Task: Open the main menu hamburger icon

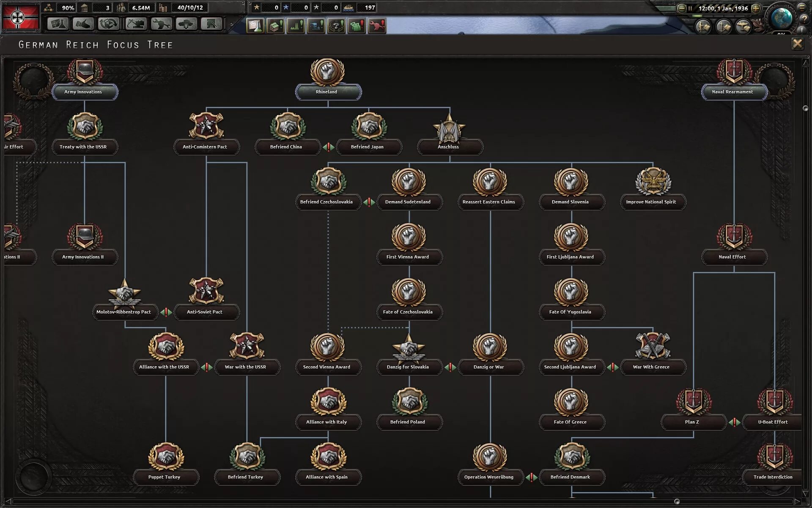Action: click(802, 7)
